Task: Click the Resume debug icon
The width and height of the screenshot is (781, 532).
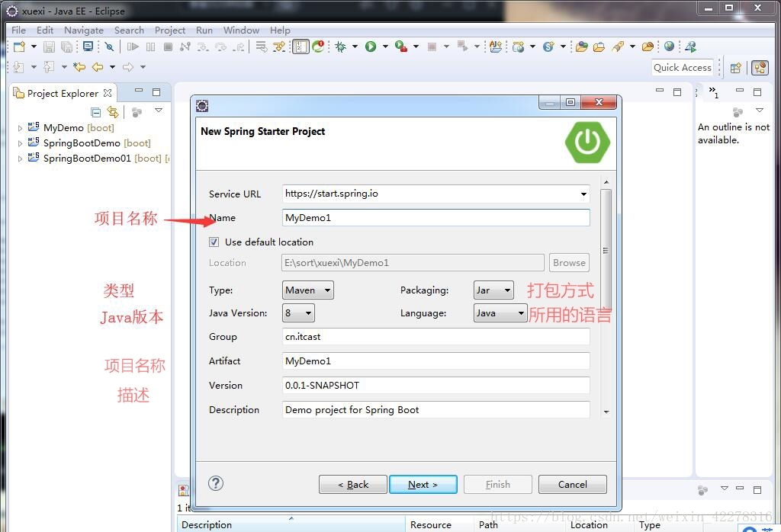Action: tap(133, 46)
